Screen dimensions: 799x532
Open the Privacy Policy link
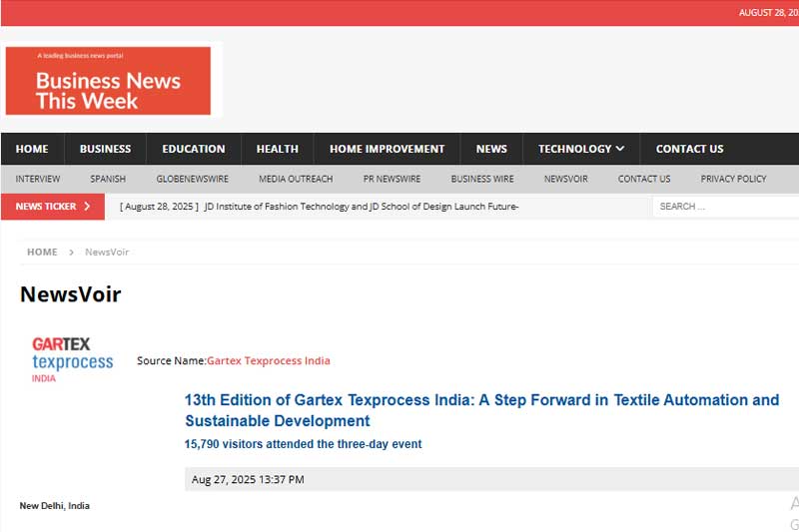pos(733,179)
